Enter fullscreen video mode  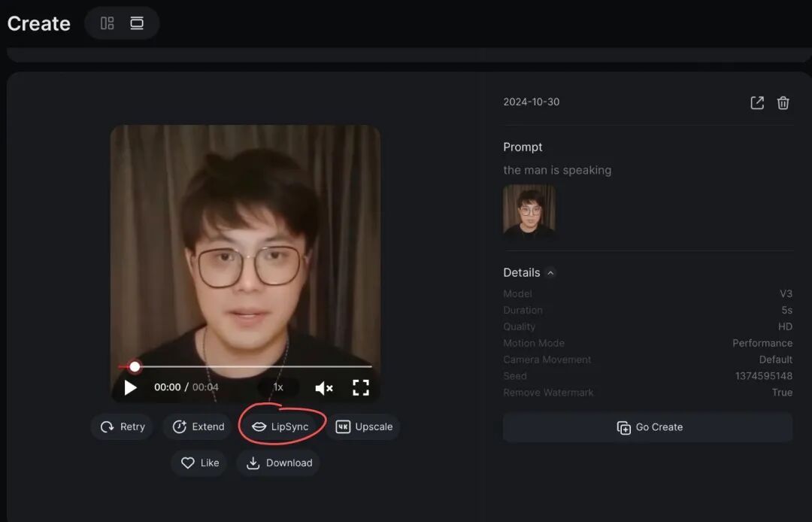tap(361, 387)
